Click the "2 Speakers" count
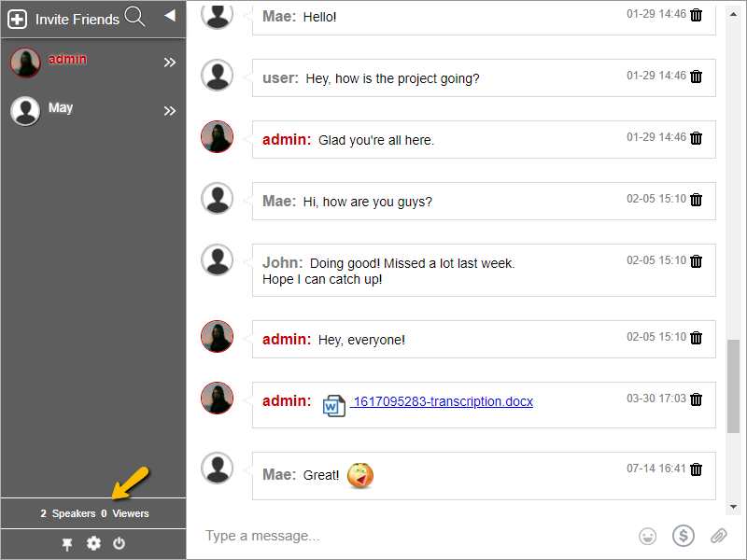Viewport: 747px width, 560px height. pos(67,513)
